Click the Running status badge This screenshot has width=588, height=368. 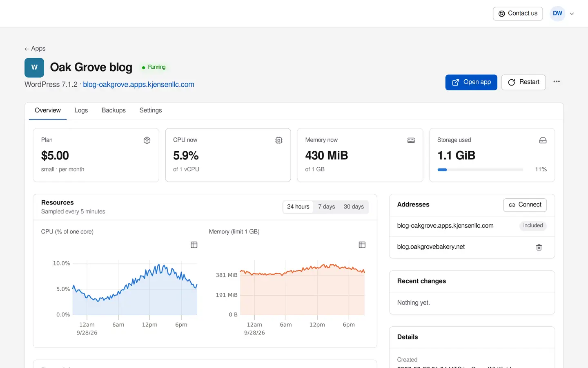pyautogui.click(x=154, y=67)
